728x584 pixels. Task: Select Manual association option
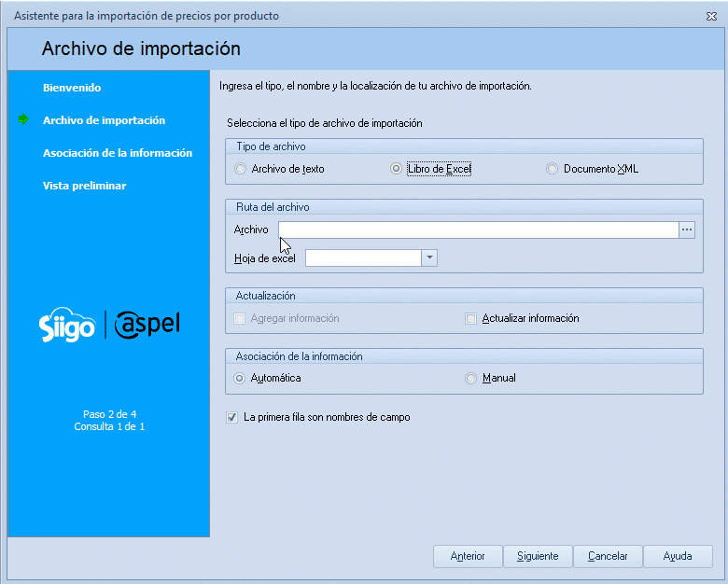471,378
